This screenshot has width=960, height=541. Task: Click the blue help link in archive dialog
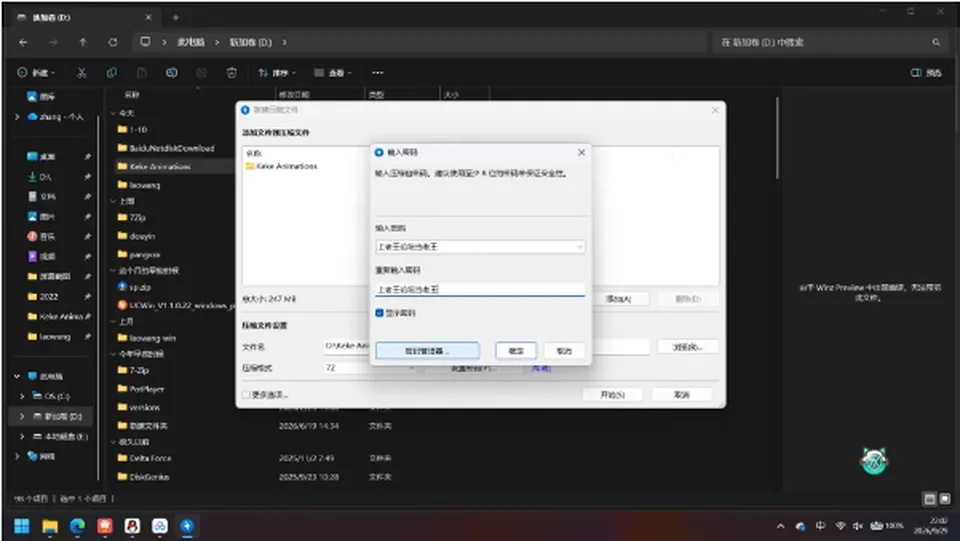tap(541, 368)
